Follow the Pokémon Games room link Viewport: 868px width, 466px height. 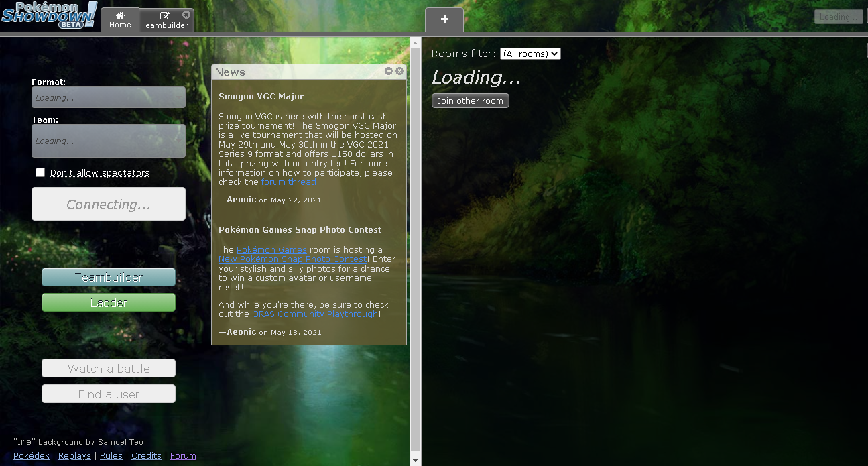[271, 249]
